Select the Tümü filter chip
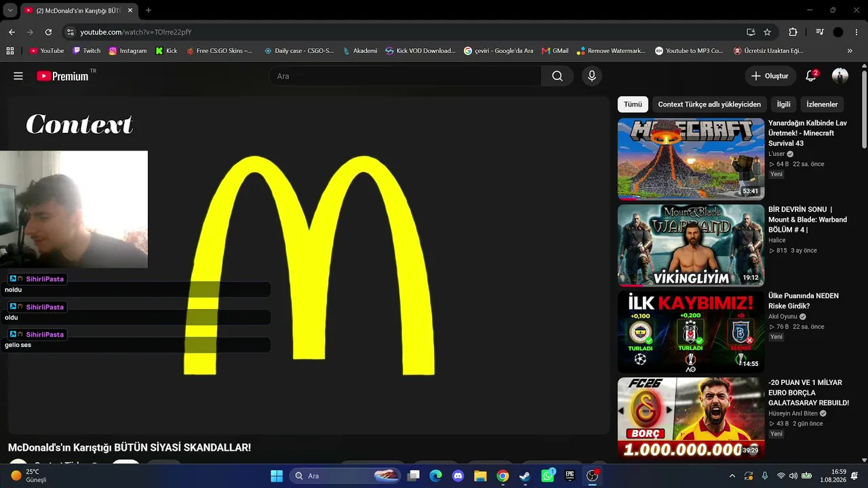This screenshot has height=488, width=868. pos(633,104)
